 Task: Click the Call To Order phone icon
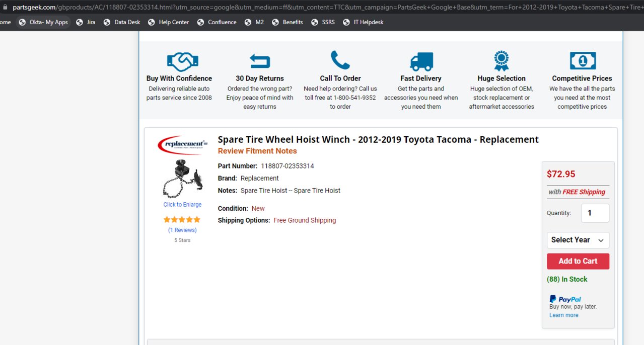click(x=340, y=60)
